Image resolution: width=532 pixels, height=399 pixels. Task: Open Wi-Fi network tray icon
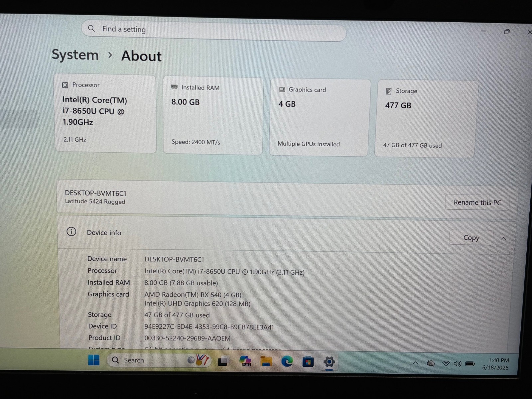click(x=446, y=364)
